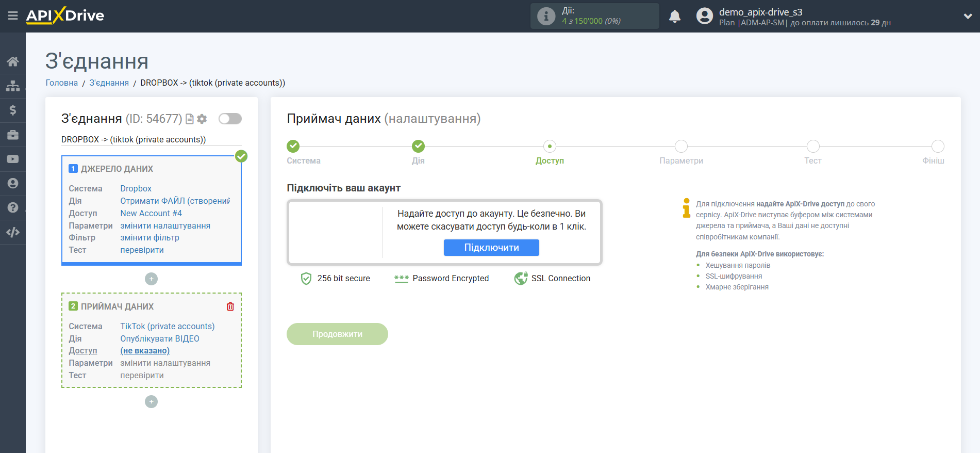
Task: Open the help question mark sidebar icon
Action: point(13,207)
